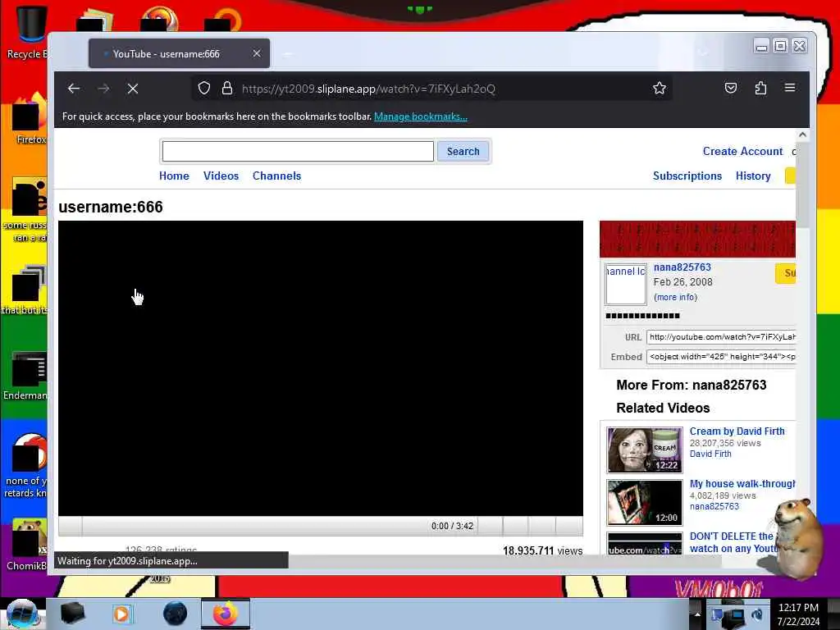Select the Enderman desktop icon
840x630 pixels.
click(25, 376)
